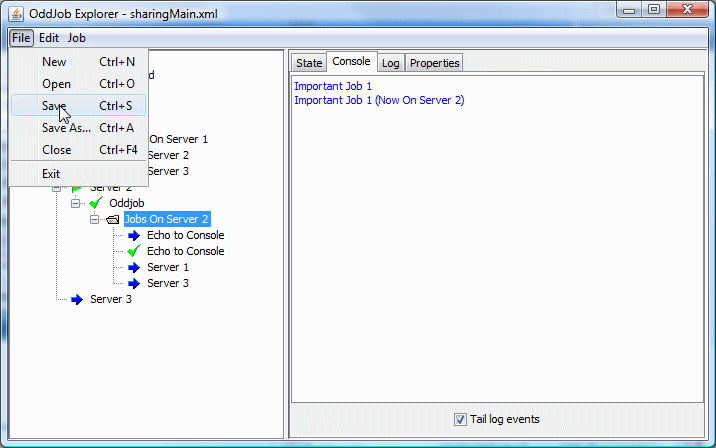This screenshot has height=448, width=716.
Task: Switch to the Log tab
Action: [x=390, y=63]
